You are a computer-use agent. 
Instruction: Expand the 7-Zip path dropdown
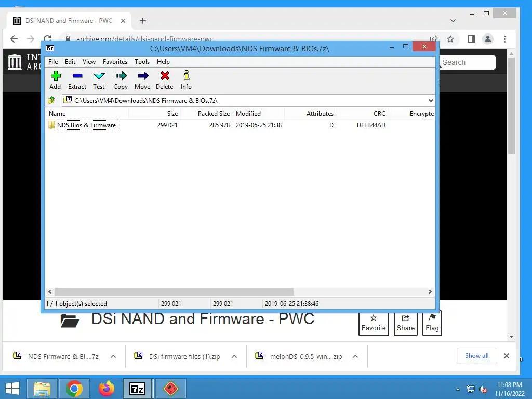(x=431, y=100)
